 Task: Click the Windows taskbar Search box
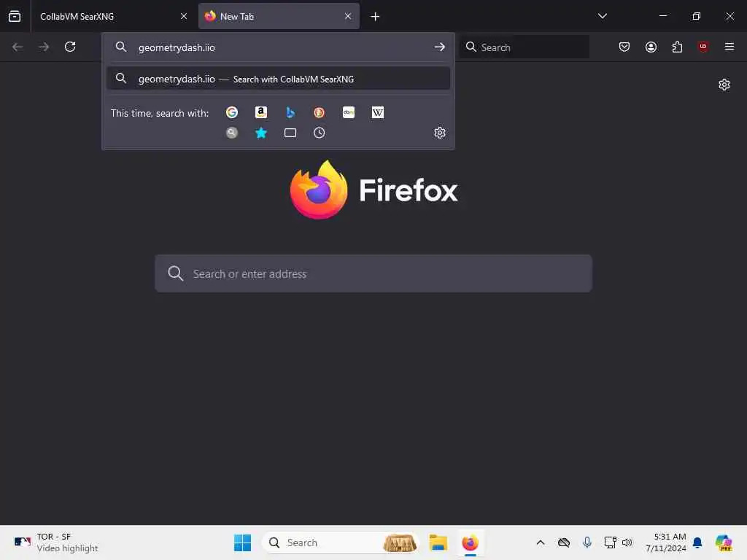coord(341,542)
